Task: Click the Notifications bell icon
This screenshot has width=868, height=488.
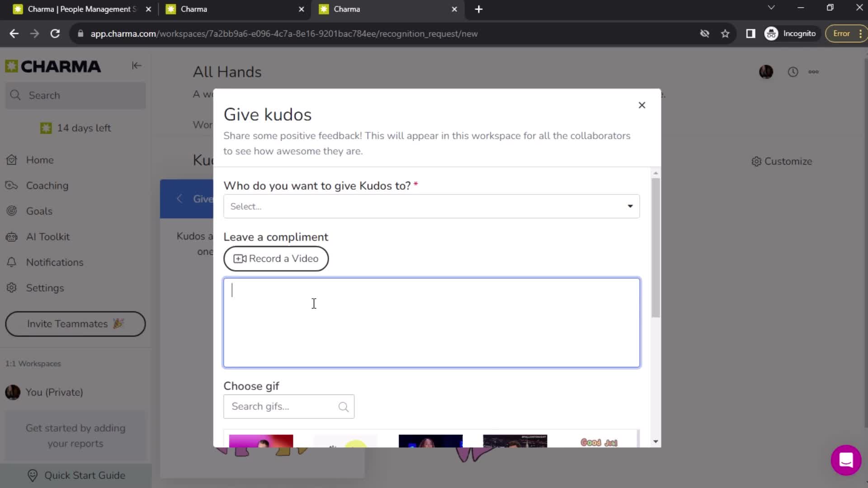Action: point(12,262)
